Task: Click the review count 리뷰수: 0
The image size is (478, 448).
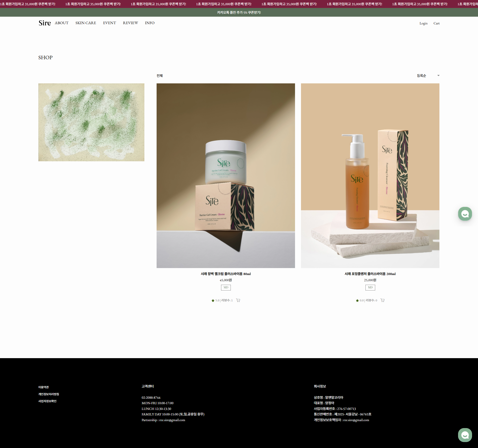Action: pyautogui.click(x=371, y=300)
